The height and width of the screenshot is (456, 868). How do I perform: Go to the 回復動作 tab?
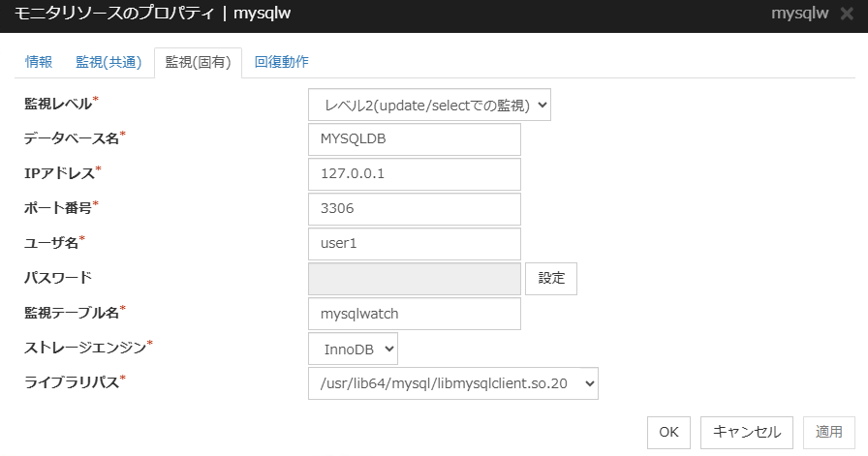click(x=281, y=62)
